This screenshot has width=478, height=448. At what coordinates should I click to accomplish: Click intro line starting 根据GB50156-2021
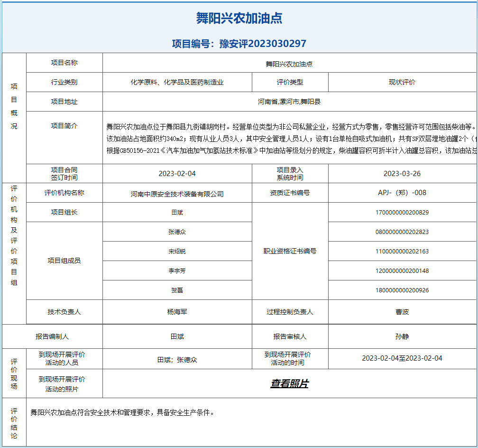pos(291,151)
